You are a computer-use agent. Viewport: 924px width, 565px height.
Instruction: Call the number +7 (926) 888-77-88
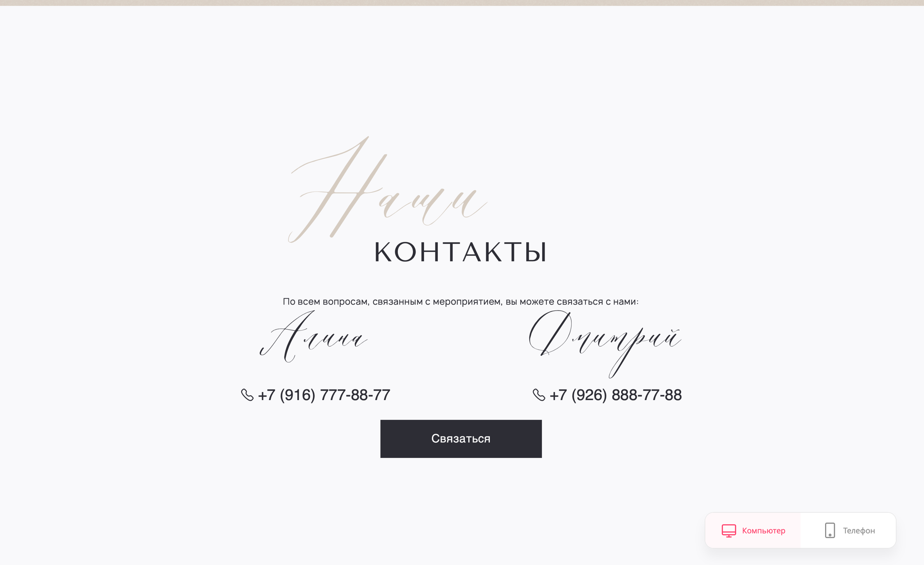tap(615, 395)
